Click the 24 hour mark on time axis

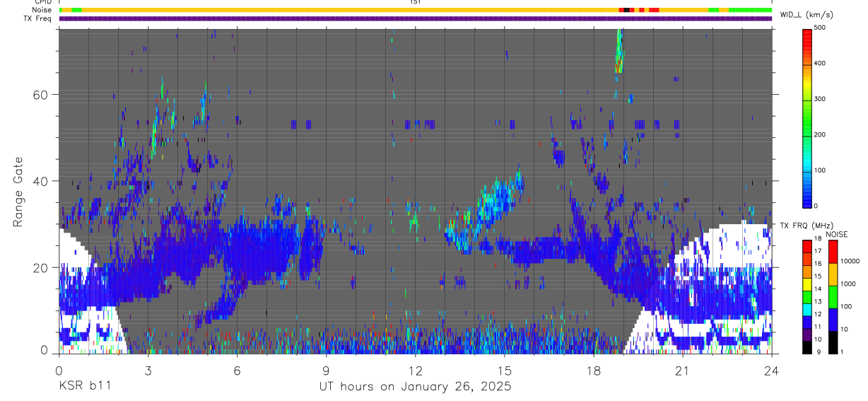pos(772,370)
